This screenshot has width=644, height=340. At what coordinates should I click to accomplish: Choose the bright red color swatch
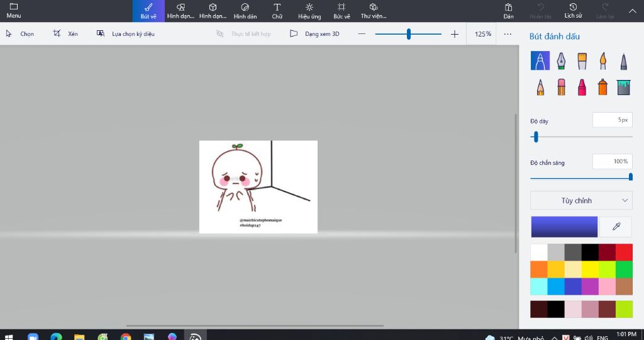[x=624, y=252]
